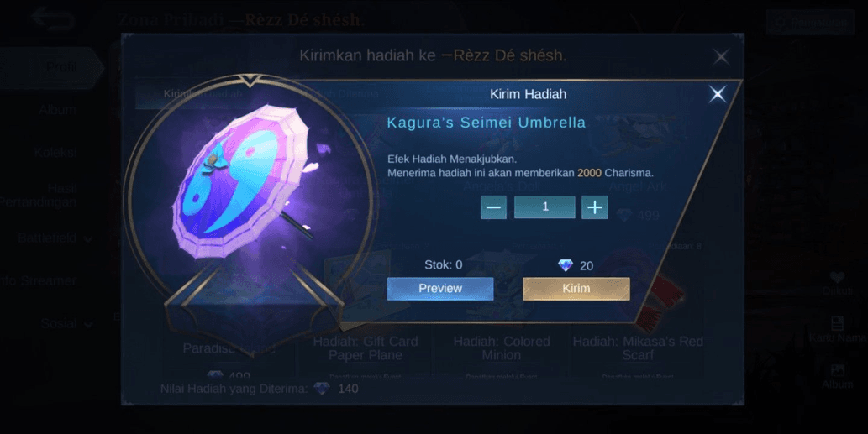The height and width of the screenshot is (434, 868).
Task: Increase gift quantity with plus button
Action: 595,207
